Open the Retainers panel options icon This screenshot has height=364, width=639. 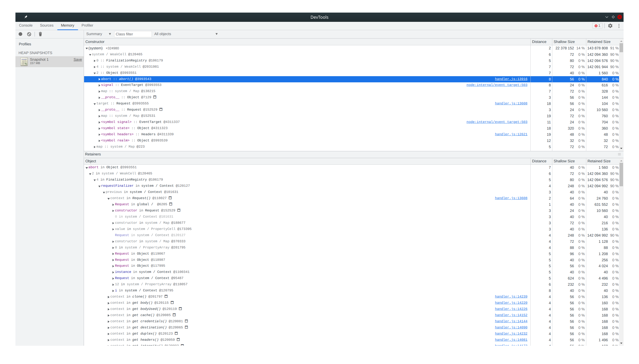(620, 154)
